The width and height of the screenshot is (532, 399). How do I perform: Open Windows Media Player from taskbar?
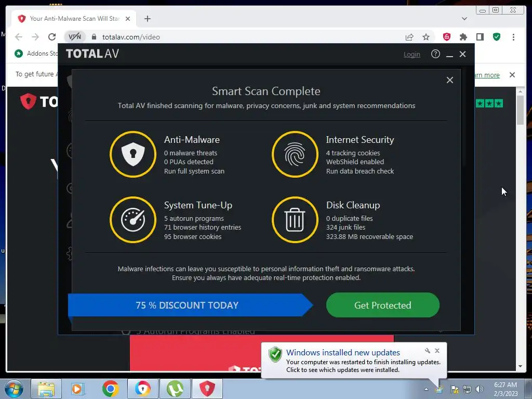pyautogui.click(x=77, y=389)
